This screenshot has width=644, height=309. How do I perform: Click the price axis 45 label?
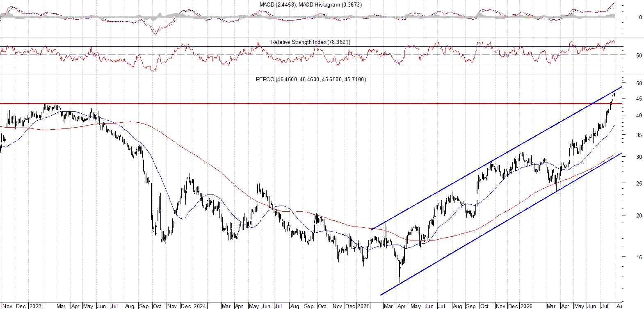coord(639,98)
